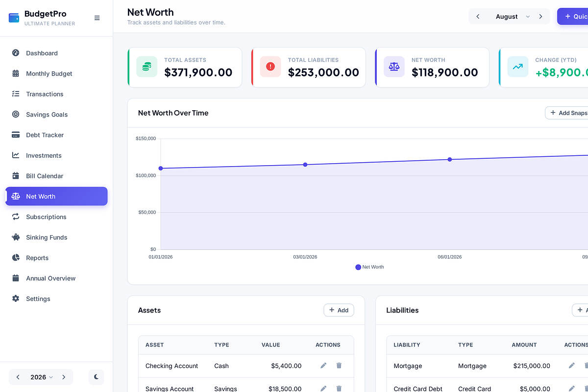Click the $215,000.00 mortgage amount cell

coord(532,366)
